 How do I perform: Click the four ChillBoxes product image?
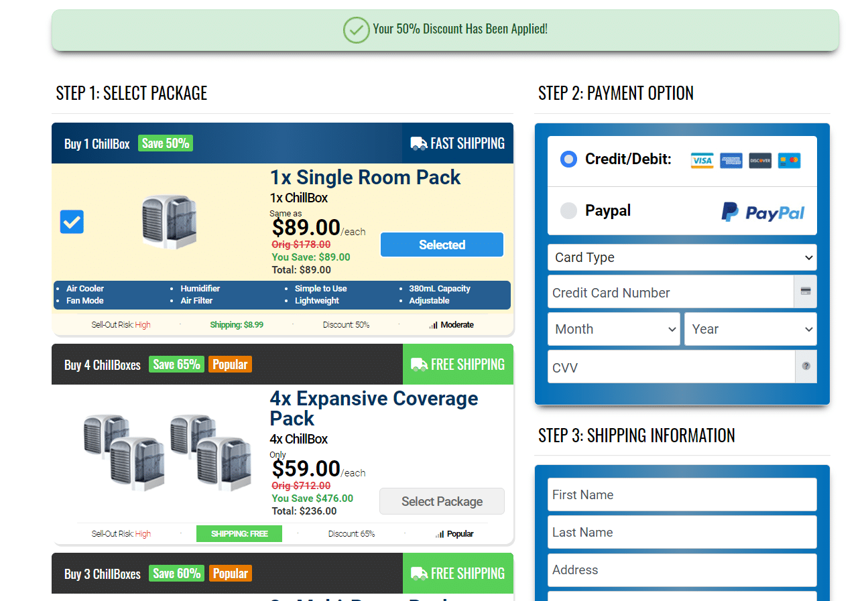pyautogui.click(x=168, y=452)
